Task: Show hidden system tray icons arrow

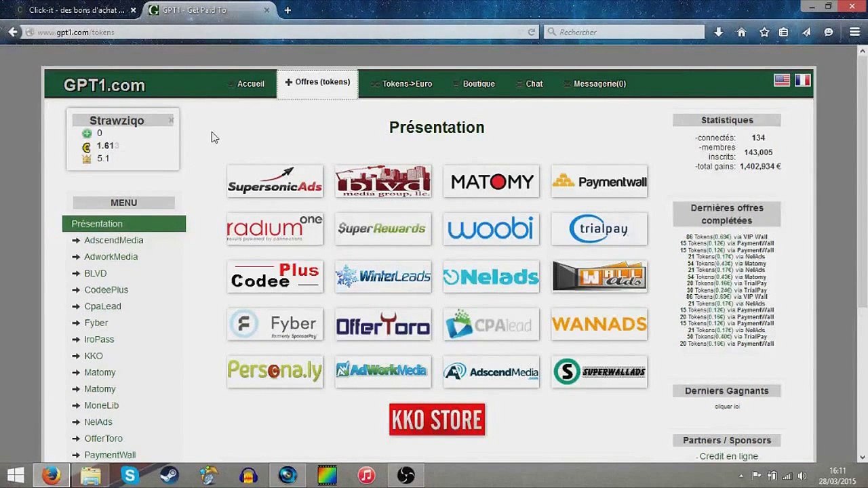Action: point(741,476)
